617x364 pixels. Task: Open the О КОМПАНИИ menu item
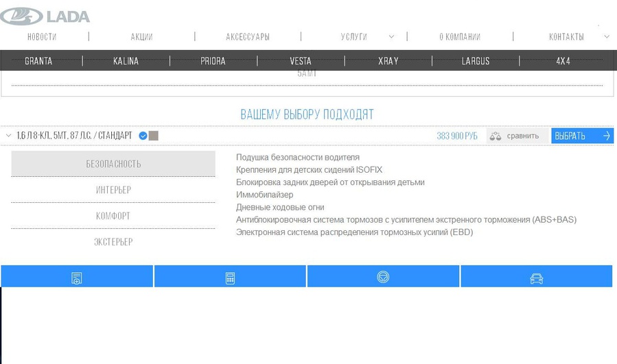tap(460, 36)
